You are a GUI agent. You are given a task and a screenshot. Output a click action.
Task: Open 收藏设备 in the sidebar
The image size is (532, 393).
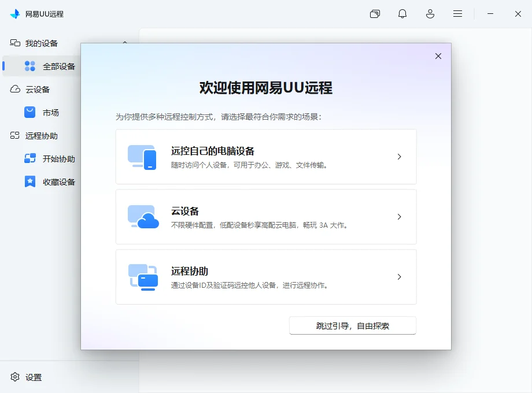pos(59,182)
